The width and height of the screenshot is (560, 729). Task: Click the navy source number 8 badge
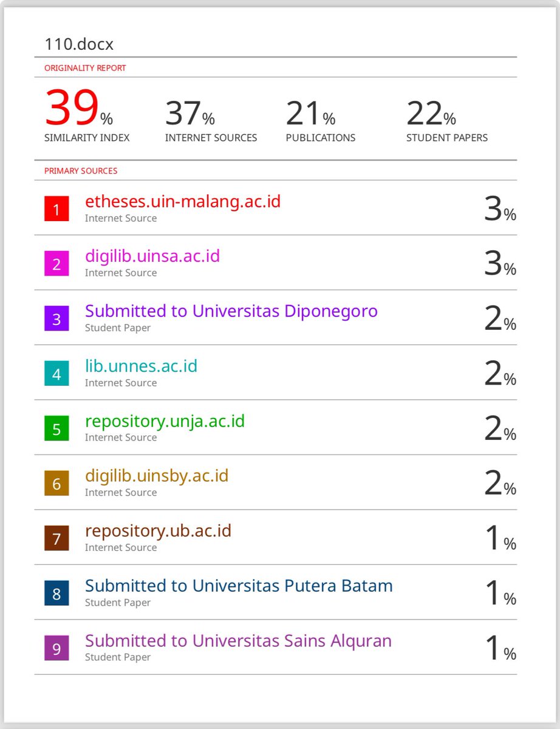(x=56, y=594)
